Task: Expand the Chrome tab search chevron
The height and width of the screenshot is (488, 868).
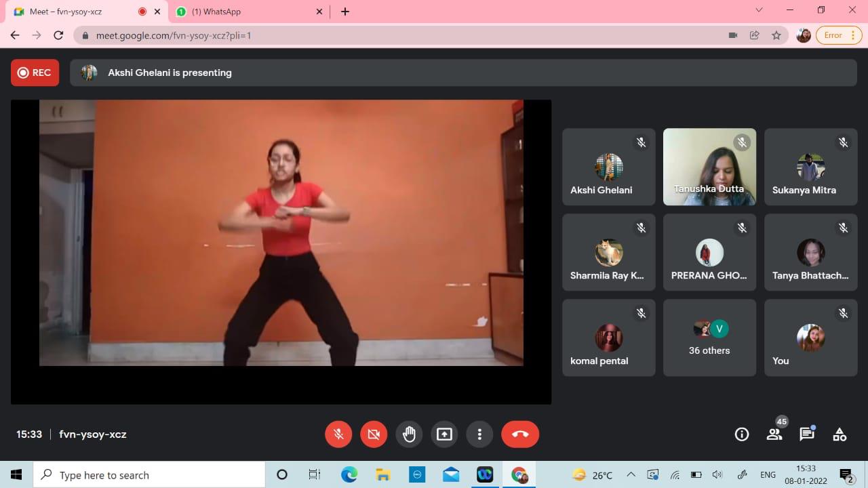Action: click(x=759, y=10)
